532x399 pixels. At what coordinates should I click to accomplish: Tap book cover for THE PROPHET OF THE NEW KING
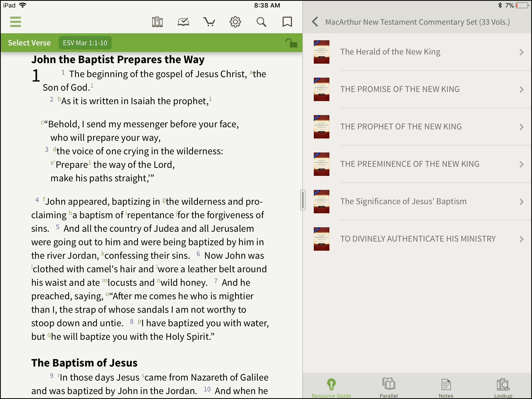(321, 127)
